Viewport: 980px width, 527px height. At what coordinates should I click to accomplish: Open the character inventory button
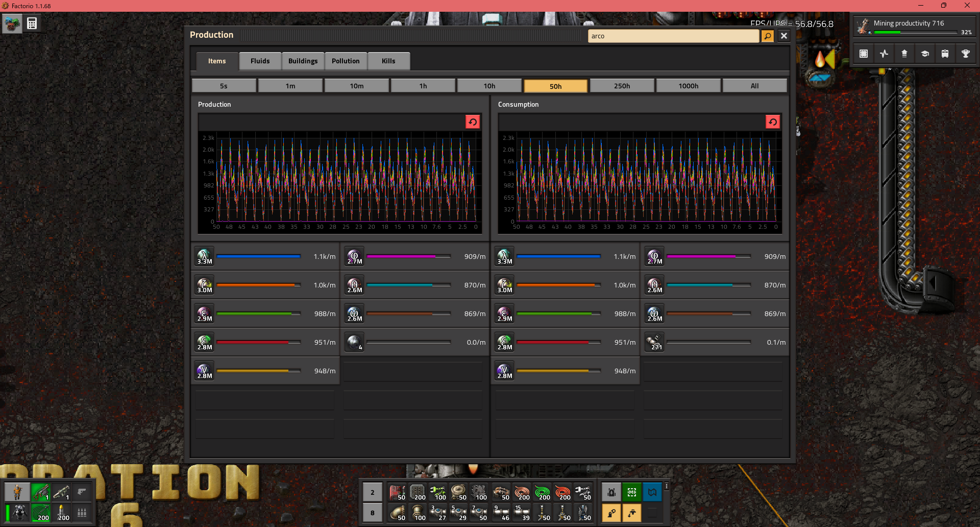17,492
